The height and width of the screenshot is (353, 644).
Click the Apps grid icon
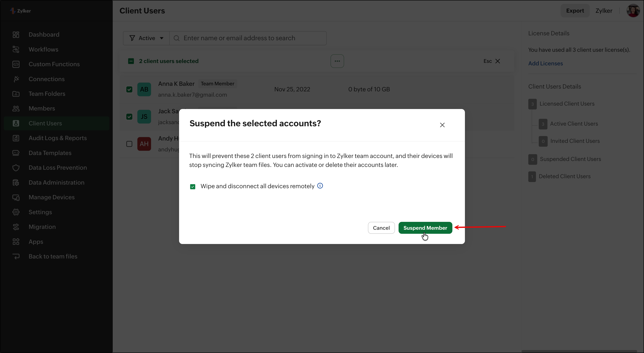pyautogui.click(x=16, y=242)
